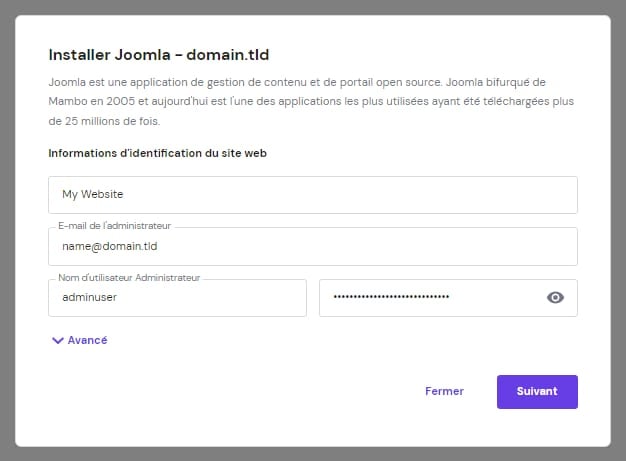Close the dialog with Fermer
Screen dimensions: 626x461
coord(444,391)
